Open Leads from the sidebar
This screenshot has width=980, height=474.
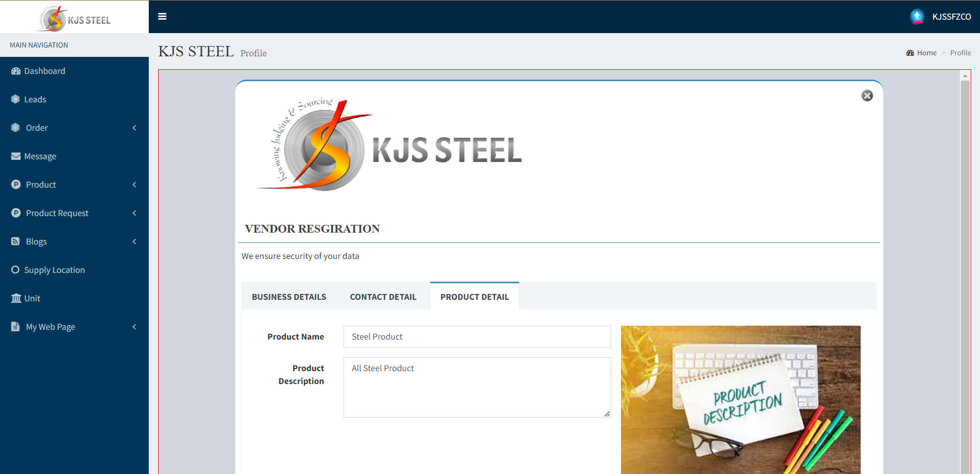(74, 99)
